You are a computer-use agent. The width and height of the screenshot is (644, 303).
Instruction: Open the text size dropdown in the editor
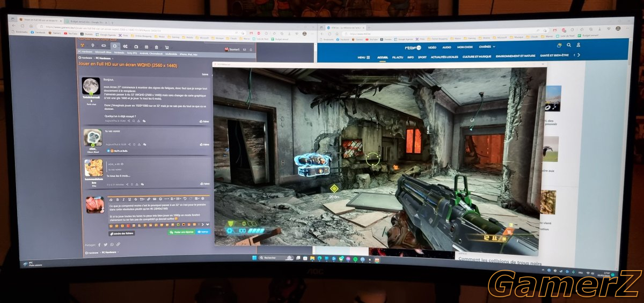coord(142,199)
